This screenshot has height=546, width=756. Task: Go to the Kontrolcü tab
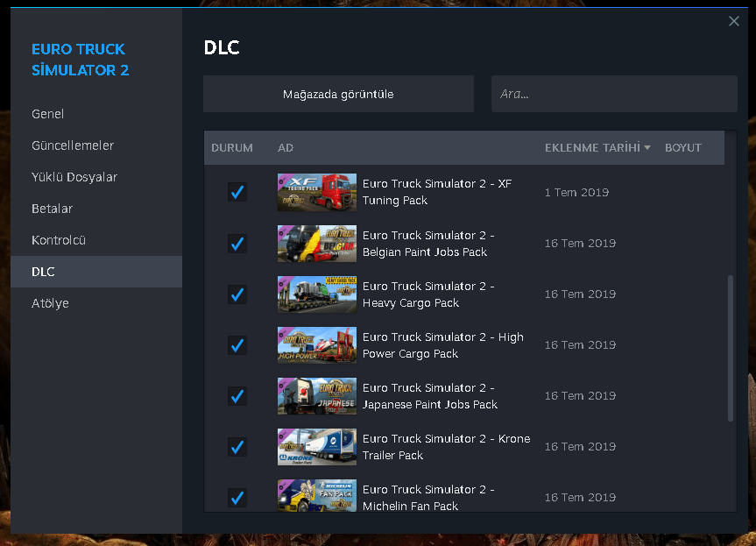pyautogui.click(x=96, y=240)
